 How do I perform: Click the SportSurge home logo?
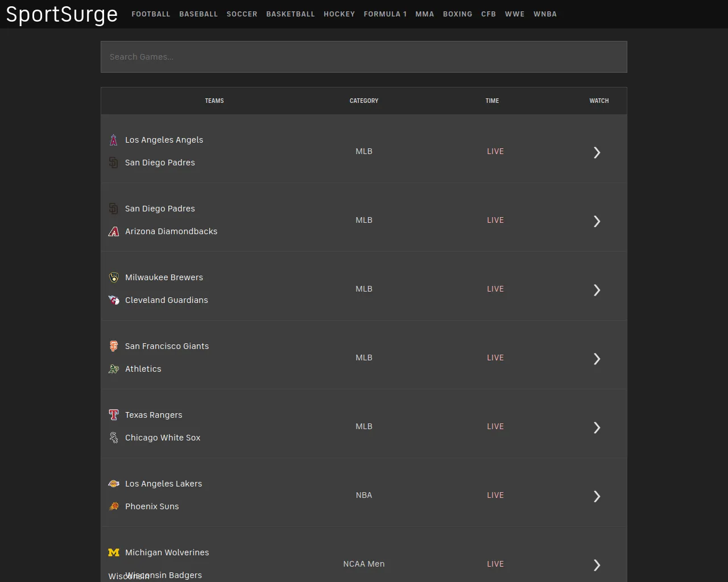coord(61,15)
